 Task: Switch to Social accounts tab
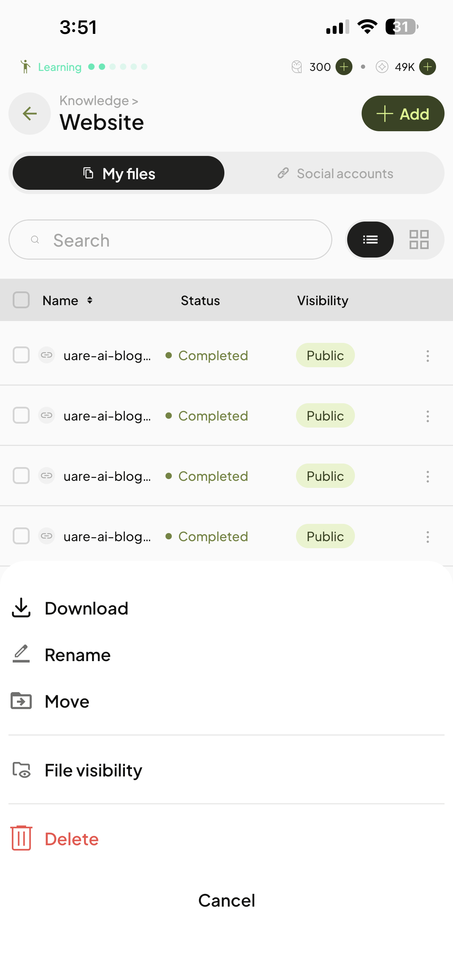(335, 173)
